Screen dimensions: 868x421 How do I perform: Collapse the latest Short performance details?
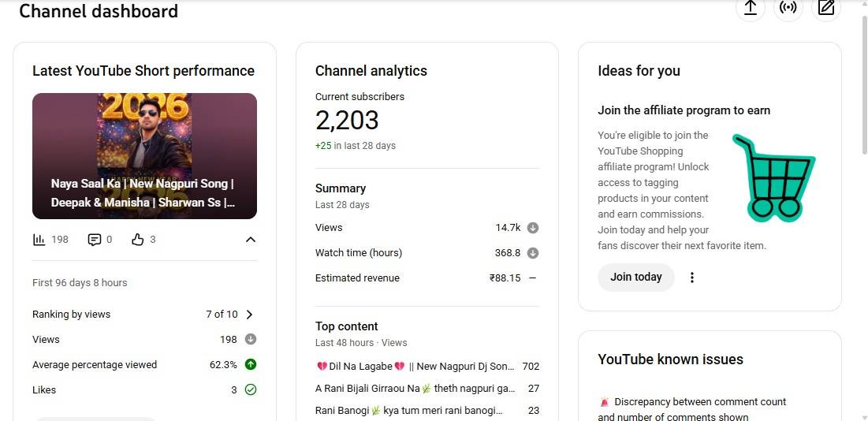click(x=251, y=240)
